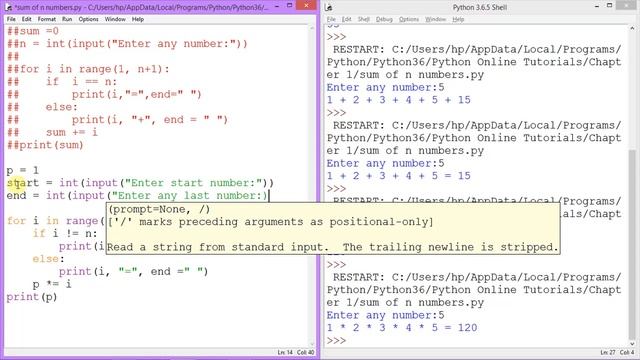The width and height of the screenshot is (640, 360).
Task: Open the Help menu in Python Shell
Action: point(458,19)
